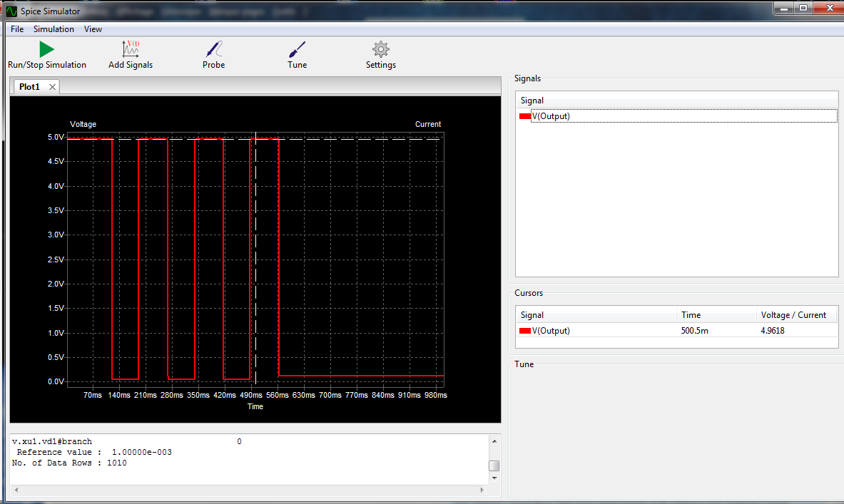Click the 490ms label on time axis
This screenshot has height=504, width=844.
[x=251, y=396]
